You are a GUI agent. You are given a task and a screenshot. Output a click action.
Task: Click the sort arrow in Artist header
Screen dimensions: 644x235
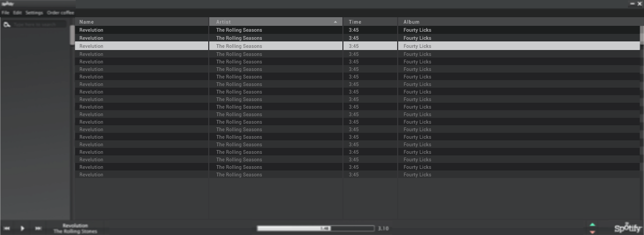tap(336, 22)
